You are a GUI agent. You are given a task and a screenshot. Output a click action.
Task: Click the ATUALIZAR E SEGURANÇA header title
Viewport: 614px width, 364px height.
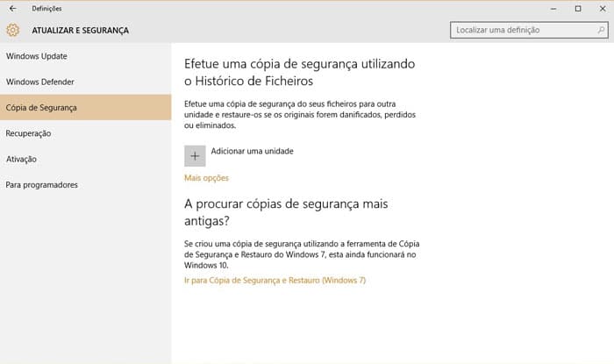pos(80,30)
